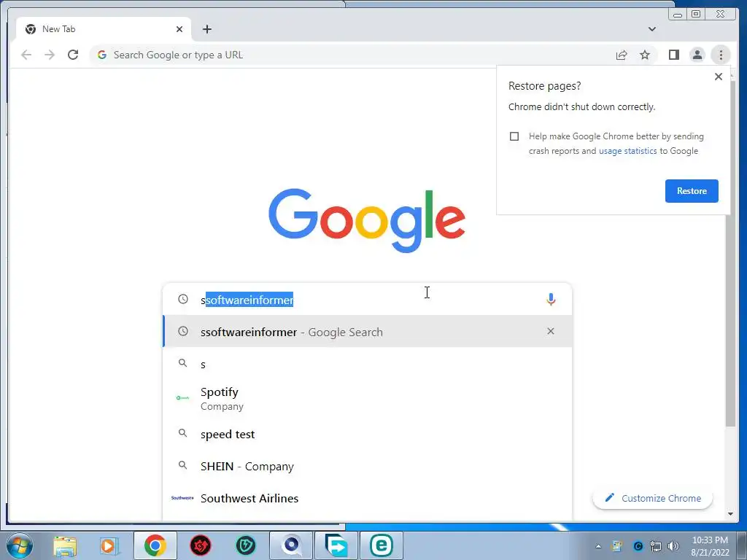Screen dimensions: 747x560
Task: Click the volume speaker tray icon
Action: click(673, 546)
